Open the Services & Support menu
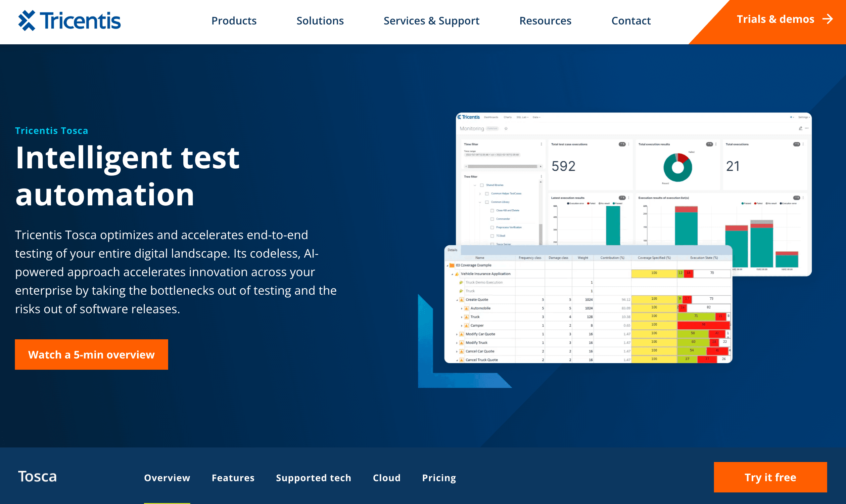This screenshot has height=504, width=846. (x=431, y=21)
